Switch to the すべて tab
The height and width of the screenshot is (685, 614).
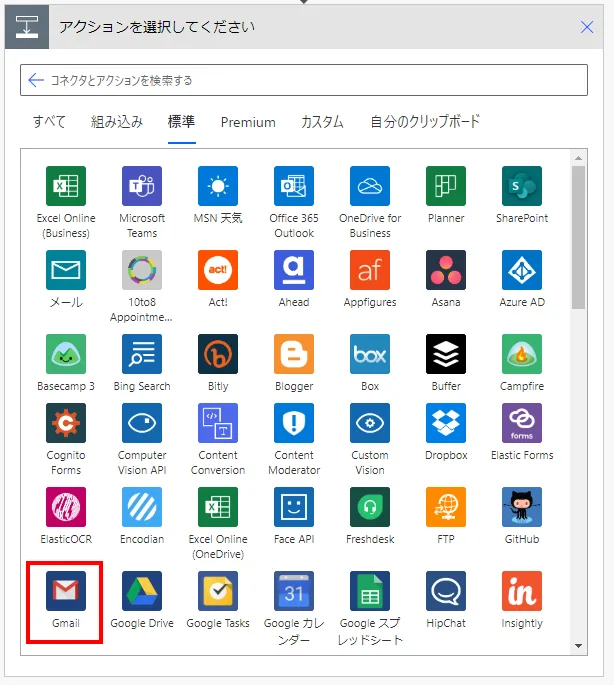click(x=49, y=122)
